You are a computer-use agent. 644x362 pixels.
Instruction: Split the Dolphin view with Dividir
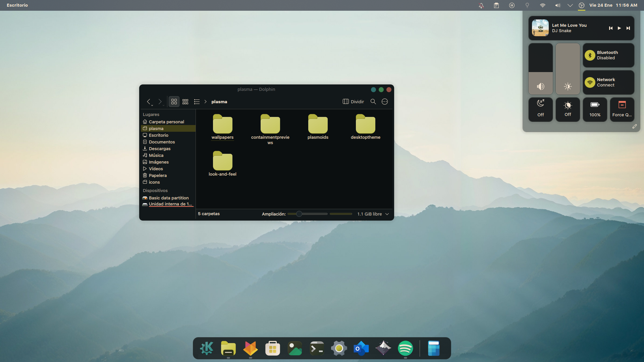point(353,102)
